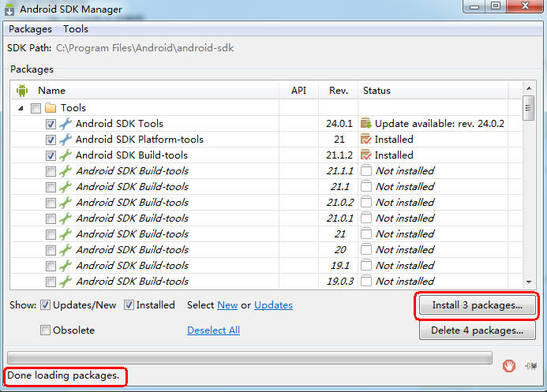547x392 pixels.
Task: Click the Deselect All link
Action: tap(213, 330)
